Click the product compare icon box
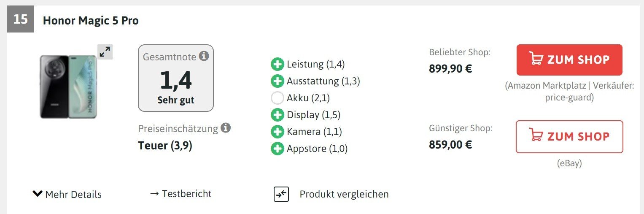 pos(281,194)
